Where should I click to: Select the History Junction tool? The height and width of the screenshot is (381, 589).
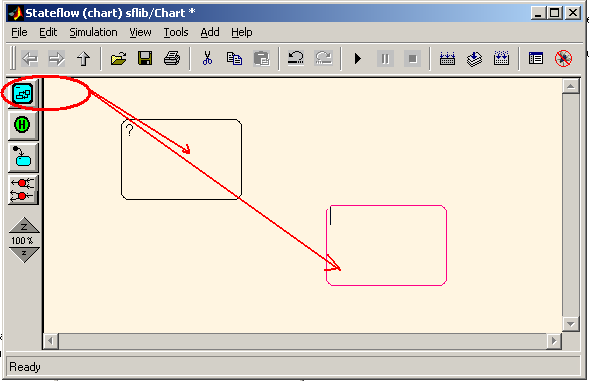23,125
